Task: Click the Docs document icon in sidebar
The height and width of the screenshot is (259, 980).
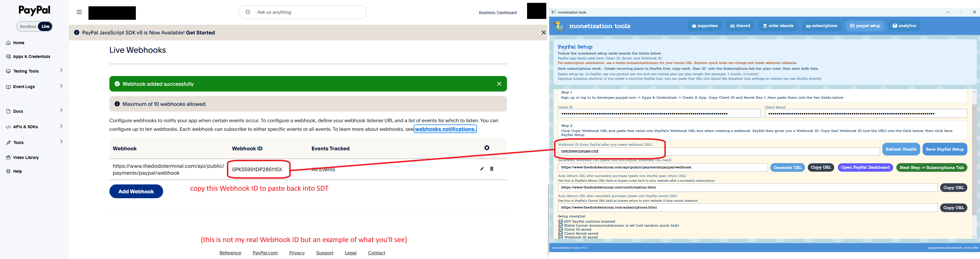Action: (8, 111)
